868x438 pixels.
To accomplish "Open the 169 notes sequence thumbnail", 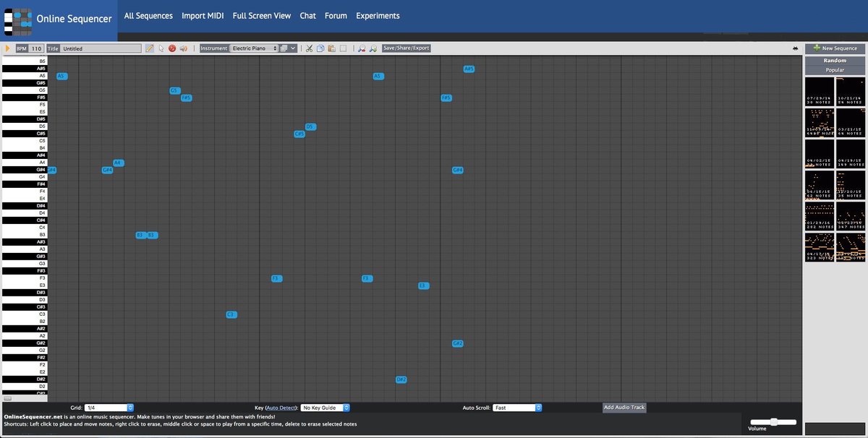I will click(851, 153).
